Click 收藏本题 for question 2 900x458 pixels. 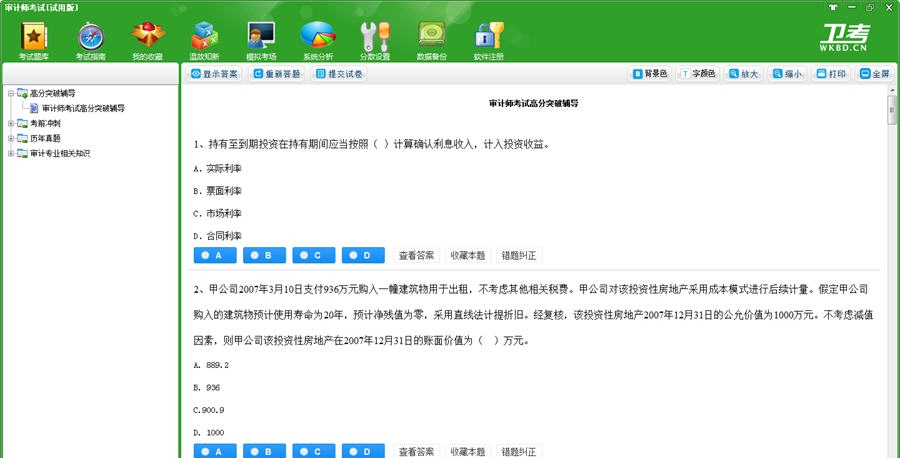[468, 451]
